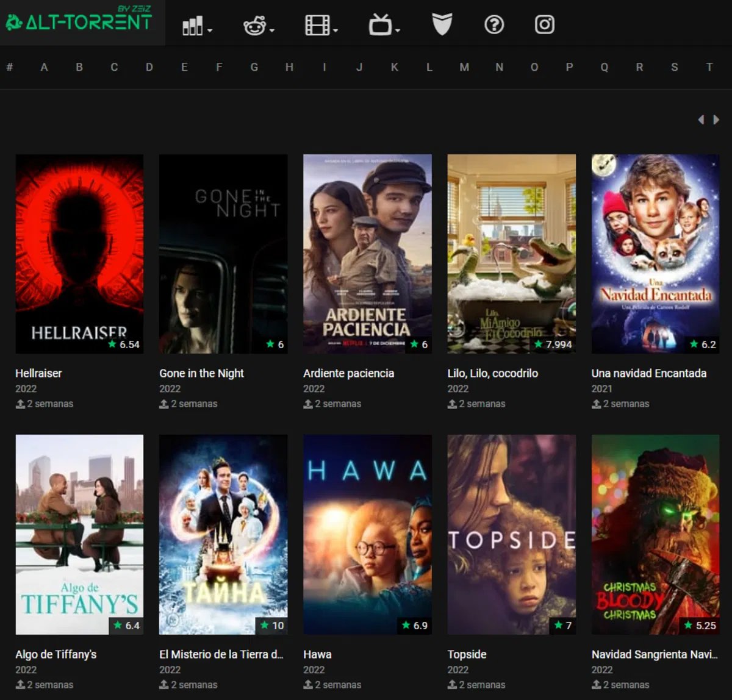
Task: Open the television series dropdown
Action: tap(384, 26)
